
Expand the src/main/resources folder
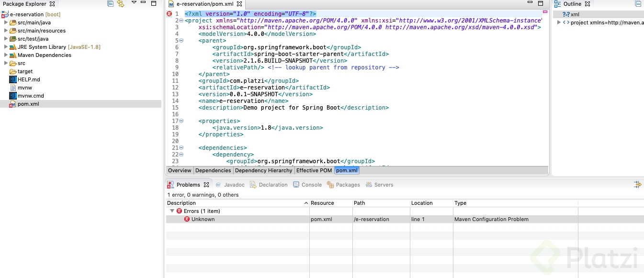click(6, 31)
